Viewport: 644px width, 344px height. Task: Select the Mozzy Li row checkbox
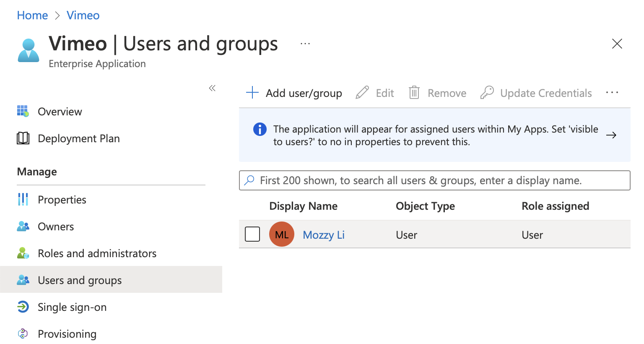[x=252, y=235]
